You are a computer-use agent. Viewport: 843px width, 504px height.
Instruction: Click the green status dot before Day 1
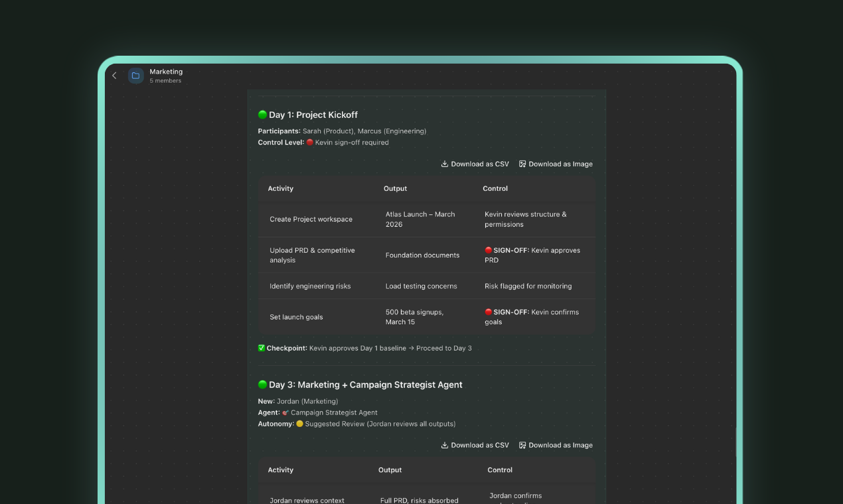point(262,114)
